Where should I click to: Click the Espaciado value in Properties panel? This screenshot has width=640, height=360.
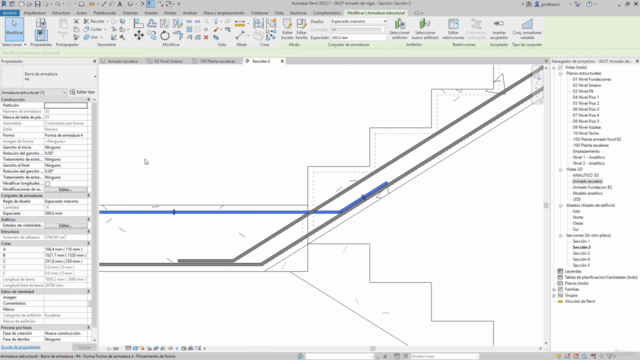click(x=66, y=213)
